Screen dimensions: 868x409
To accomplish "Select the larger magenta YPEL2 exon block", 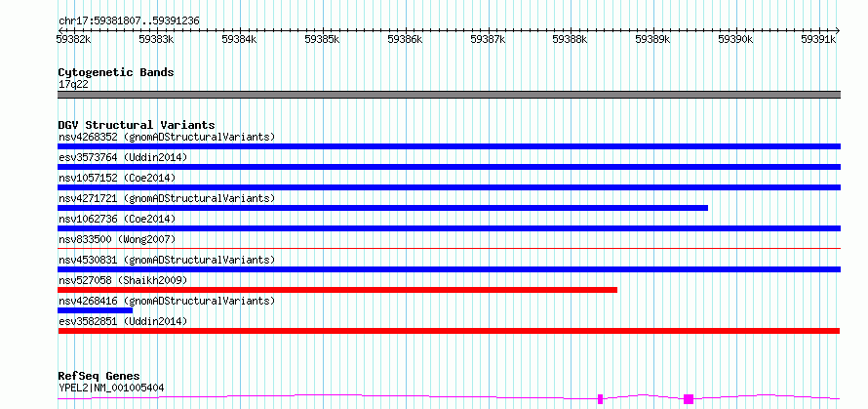I will pos(689,399).
